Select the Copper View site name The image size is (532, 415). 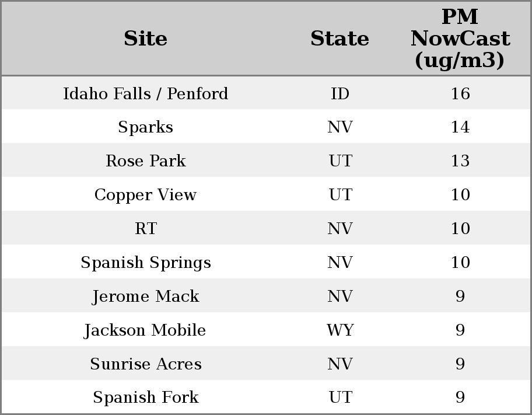coord(145,195)
